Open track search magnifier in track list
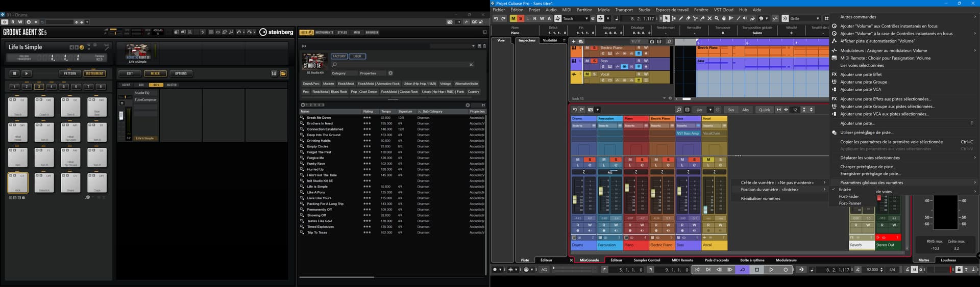 669,41
